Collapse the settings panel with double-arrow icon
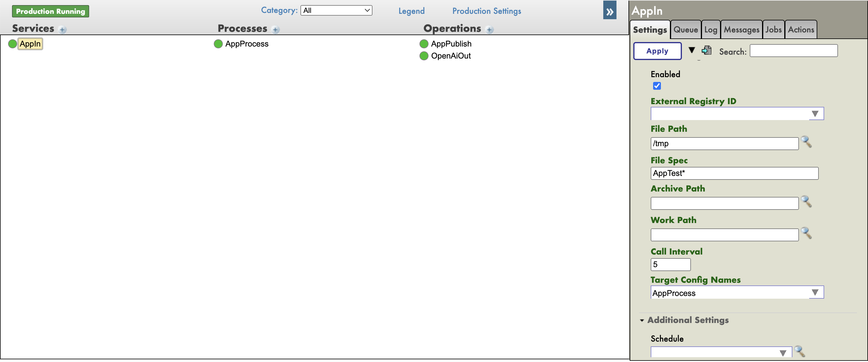868x362 pixels. coord(609,11)
